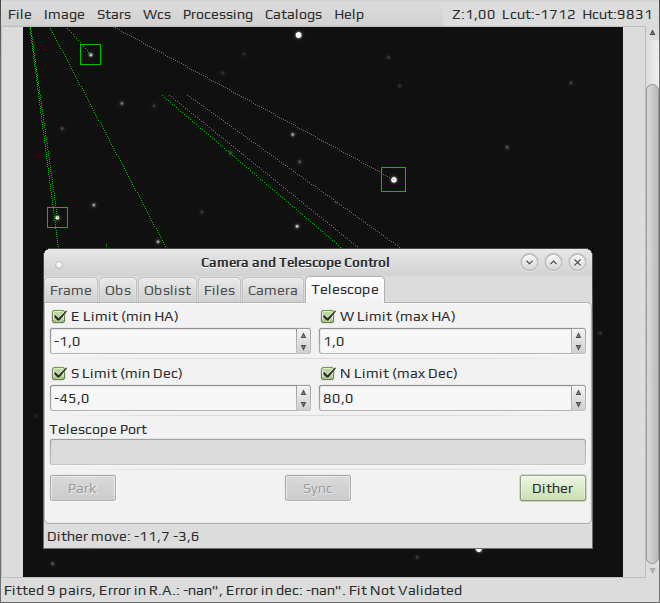The height and width of the screenshot is (603, 660).
Task: Select the boxed star at top left
Action: point(90,55)
